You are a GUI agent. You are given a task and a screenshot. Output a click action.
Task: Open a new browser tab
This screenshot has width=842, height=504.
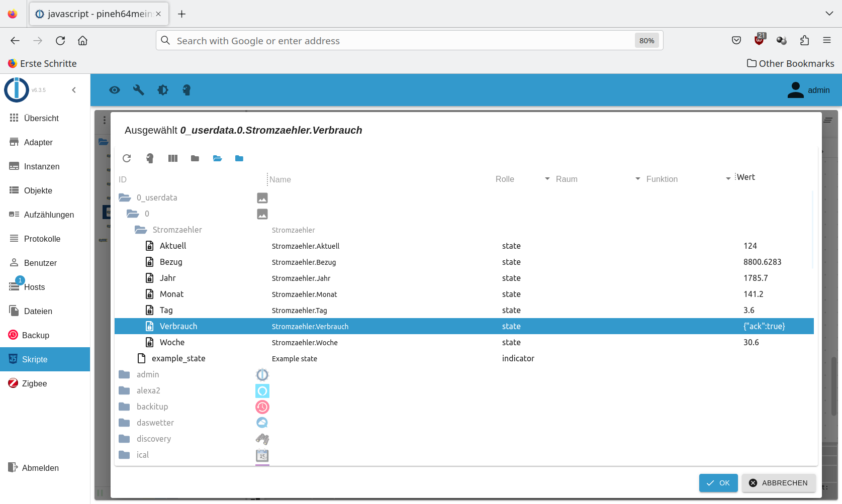tap(182, 14)
